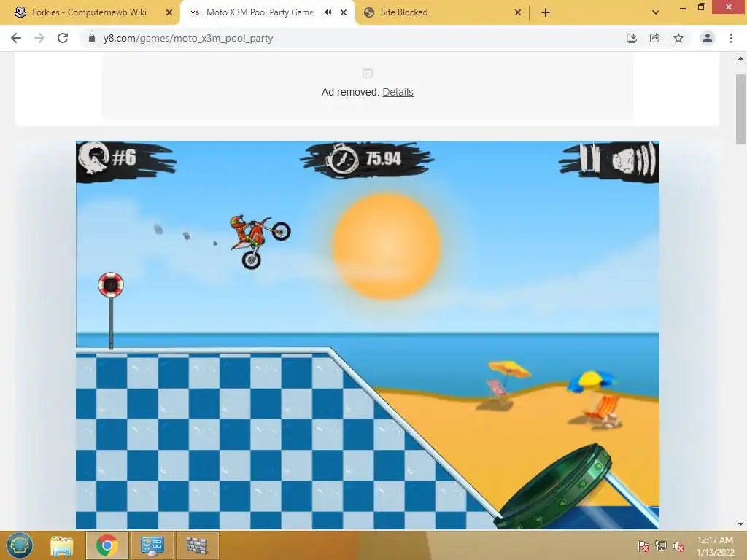747x560 pixels.
Task: Click the muted volume tray icon
Action: coord(678,546)
